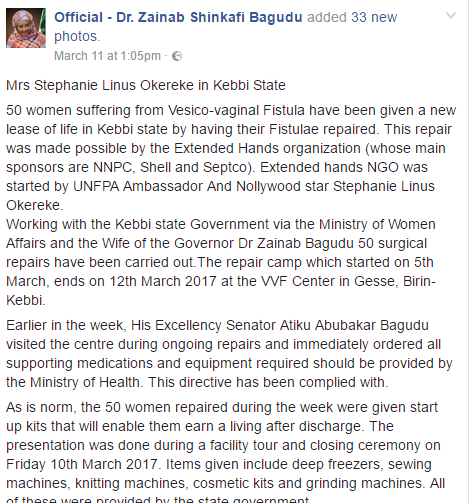Click the paragraph starting Earlier in the week
Screen dimensions: 473x503
229,354
